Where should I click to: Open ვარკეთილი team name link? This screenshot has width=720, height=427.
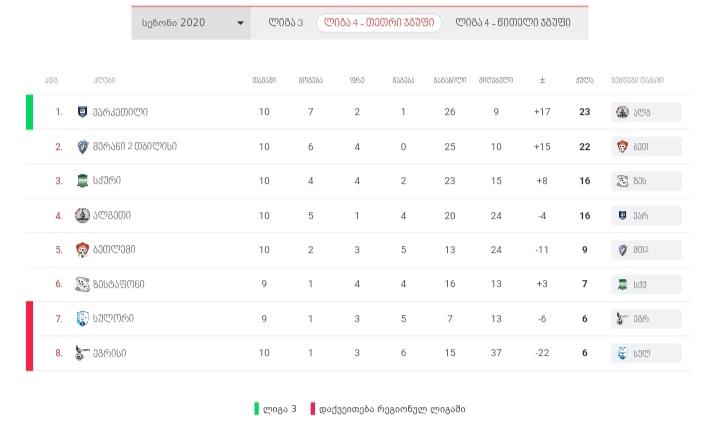(x=120, y=112)
